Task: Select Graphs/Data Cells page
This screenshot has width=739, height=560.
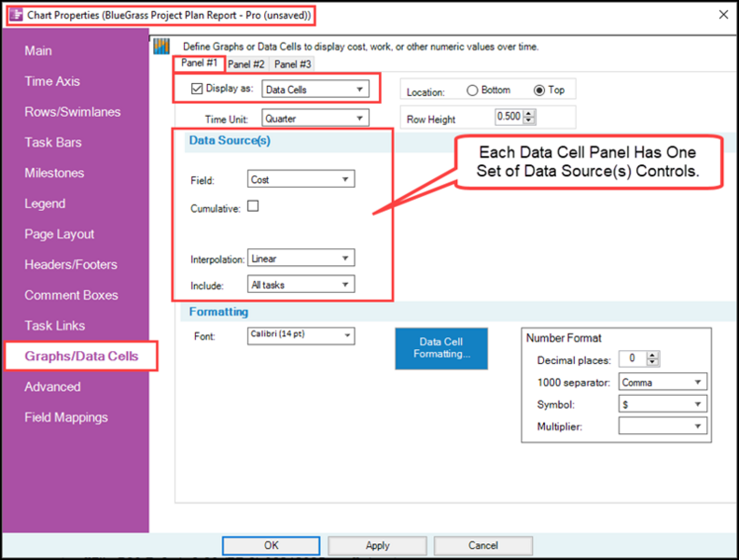Action: [81, 357]
